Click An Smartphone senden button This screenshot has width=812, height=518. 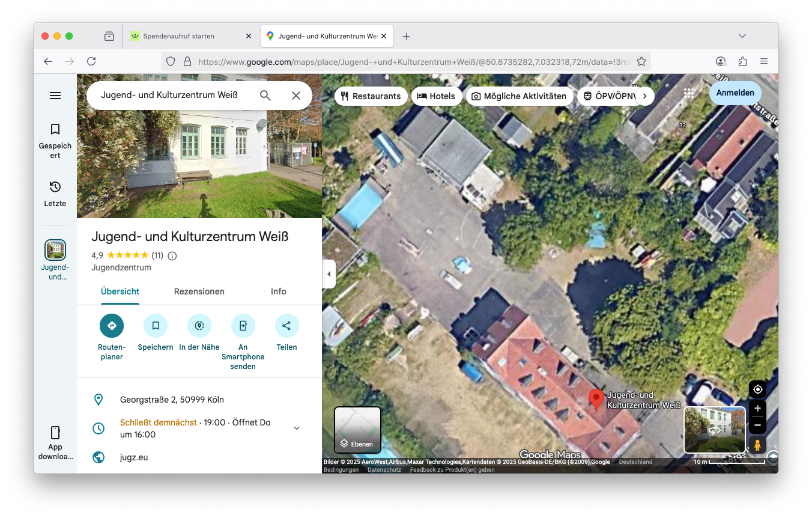coord(243,326)
